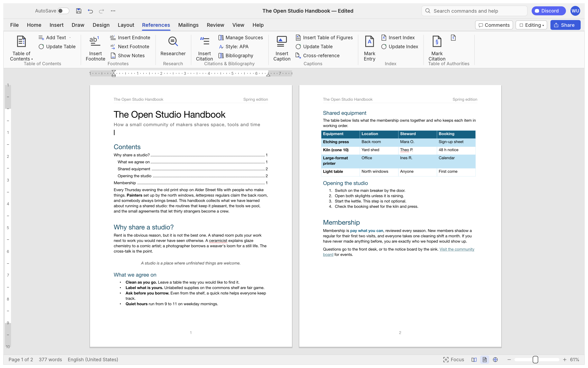
Task: Undo the last action
Action: click(90, 11)
